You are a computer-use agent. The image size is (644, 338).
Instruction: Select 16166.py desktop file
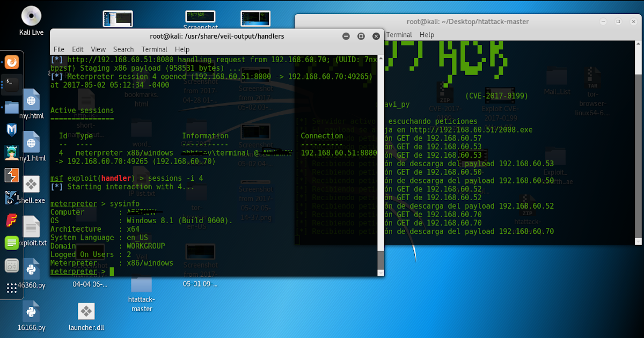point(32,316)
